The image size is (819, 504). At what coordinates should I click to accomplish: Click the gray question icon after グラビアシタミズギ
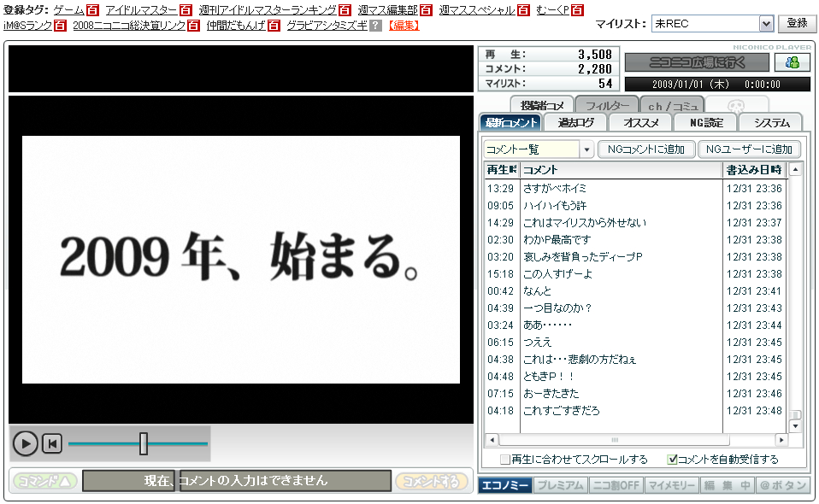tap(375, 26)
